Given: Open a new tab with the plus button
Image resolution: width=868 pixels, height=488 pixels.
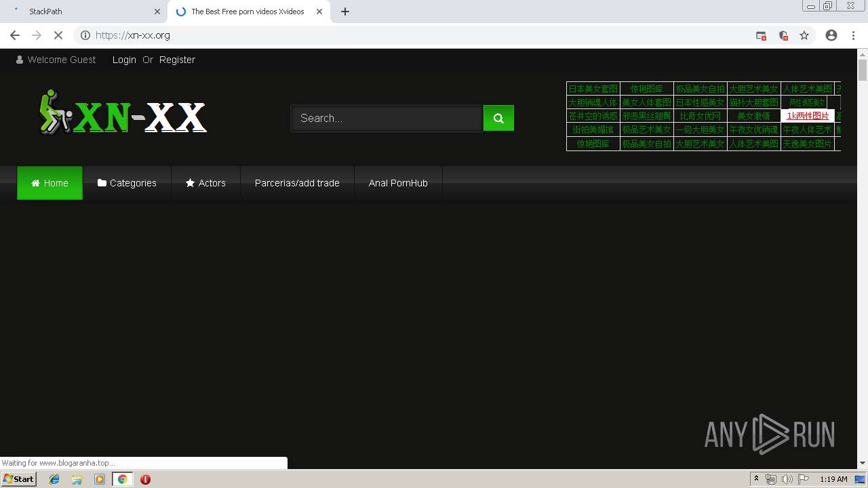Looking at the screenshot, I should [345, 12].
